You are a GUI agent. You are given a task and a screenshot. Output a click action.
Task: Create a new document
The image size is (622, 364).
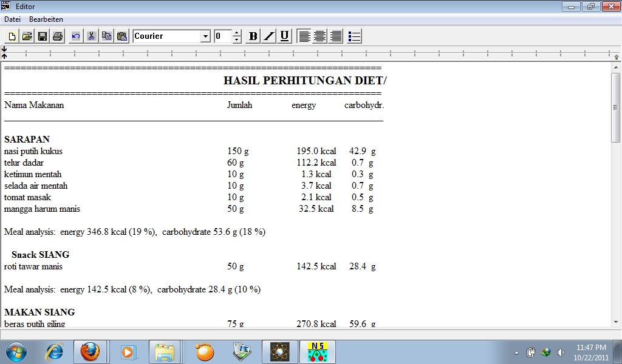point(11,36)
